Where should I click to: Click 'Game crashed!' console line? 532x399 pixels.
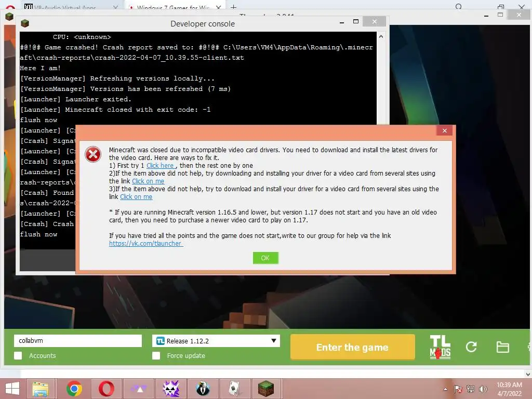pyautogui.click(x=196, y=52)
